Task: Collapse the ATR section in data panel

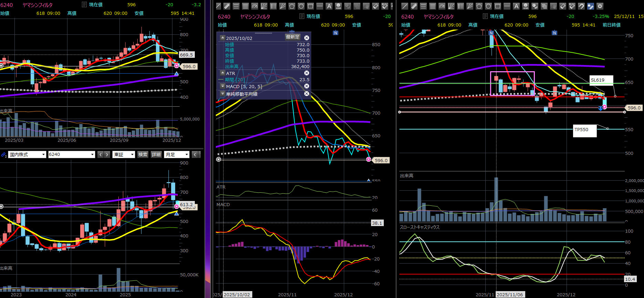Action: point(223,73)
